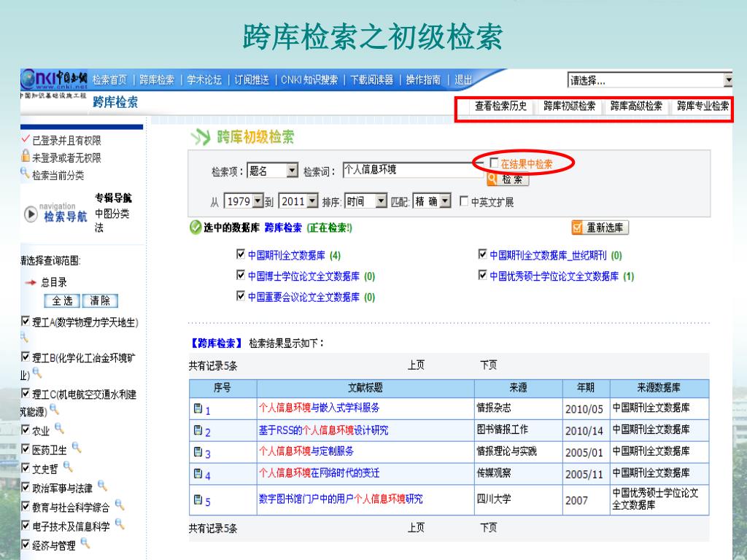
Task: Click magnifier icon beside 农业 category
Action: [59, 429]
